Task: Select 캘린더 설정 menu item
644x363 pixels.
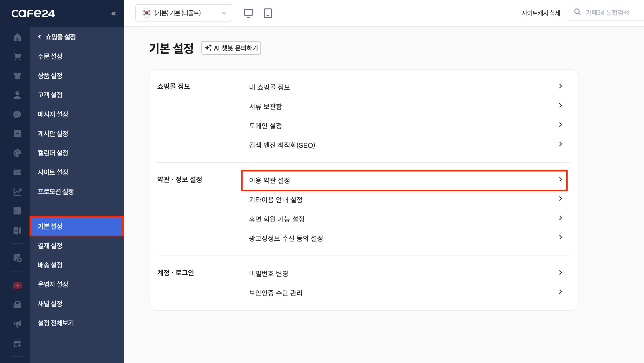Action: pyautogui.click(x=77, y=153)
